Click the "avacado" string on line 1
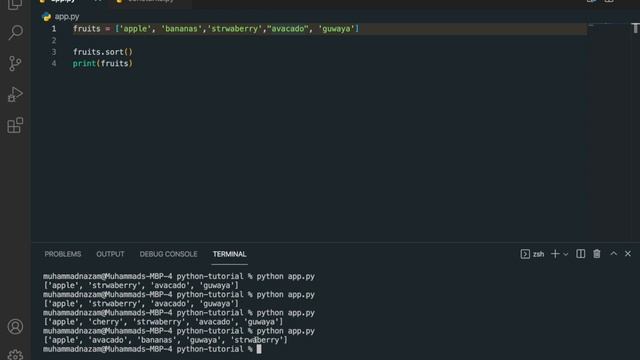This screenshot has width=640, height=360. [x=288, y=29]
